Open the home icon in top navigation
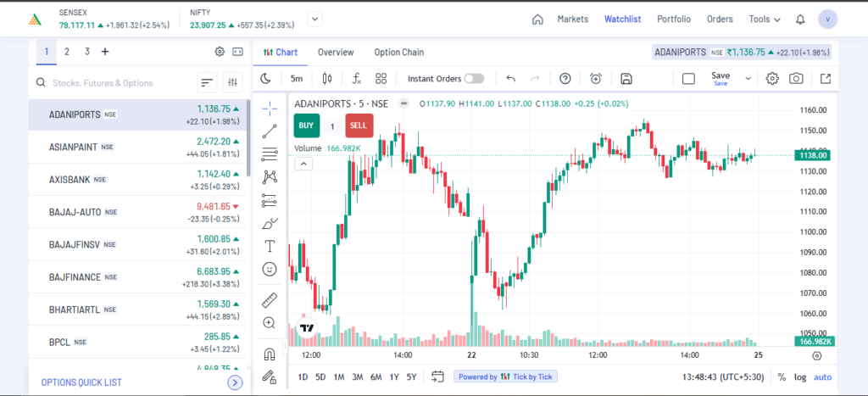Viewport: 868px width, 396px height. (537, 20)
